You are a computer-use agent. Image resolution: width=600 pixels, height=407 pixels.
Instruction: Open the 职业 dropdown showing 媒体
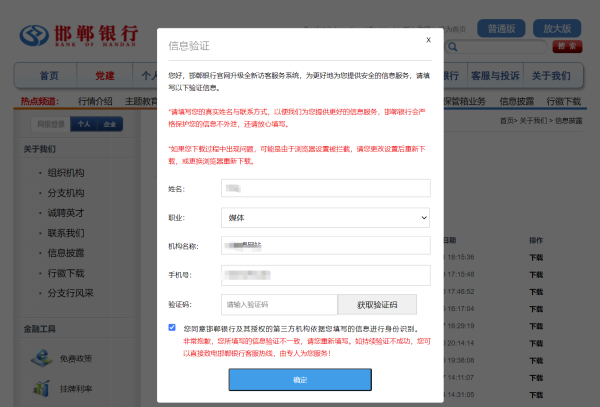pos(325,218)
